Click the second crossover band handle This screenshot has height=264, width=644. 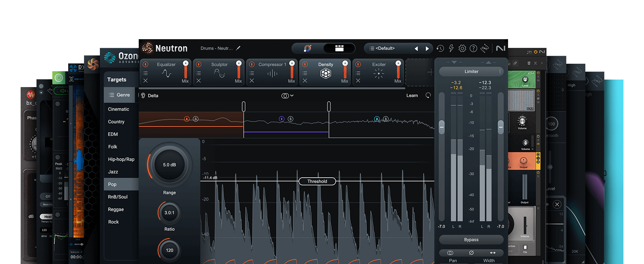click(x=329, y=106)
